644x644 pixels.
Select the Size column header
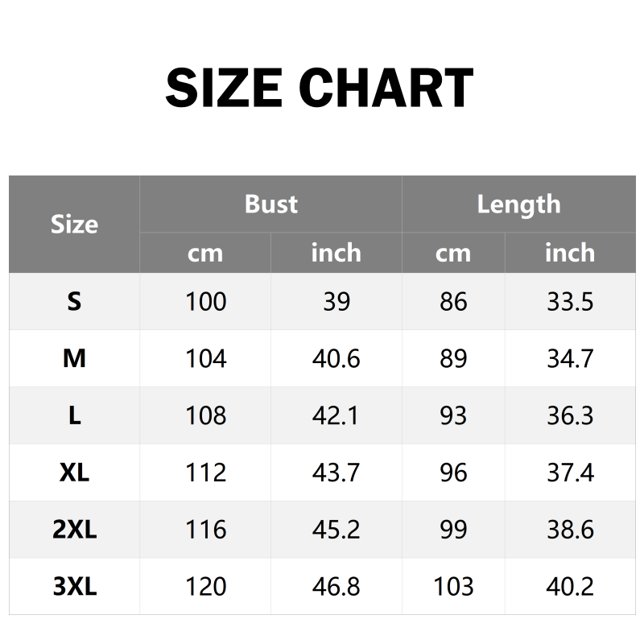pos(74,225)
